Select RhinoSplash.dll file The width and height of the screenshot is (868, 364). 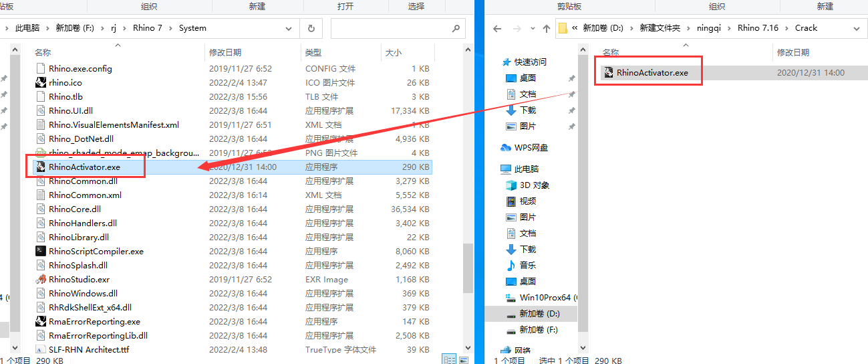click(x=78, y=265)
